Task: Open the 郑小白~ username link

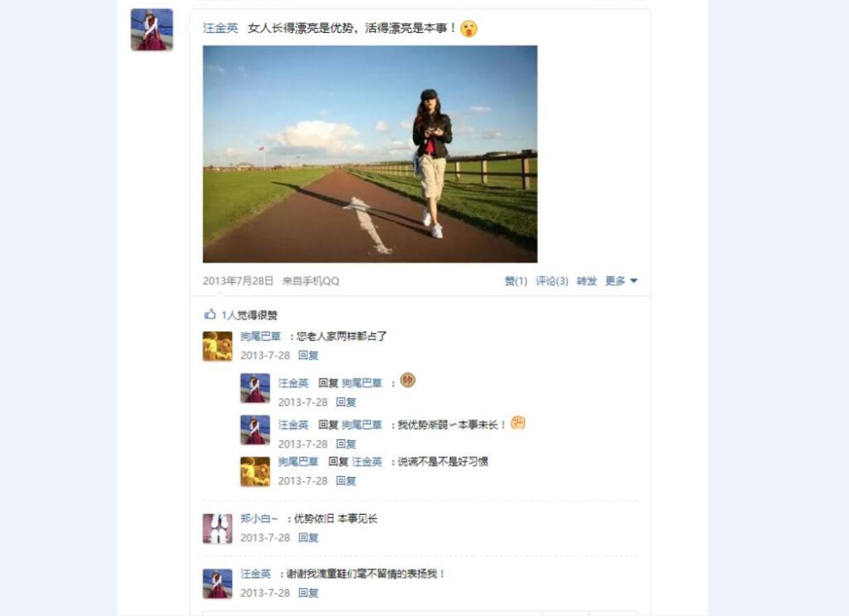Action: (259, 519)
